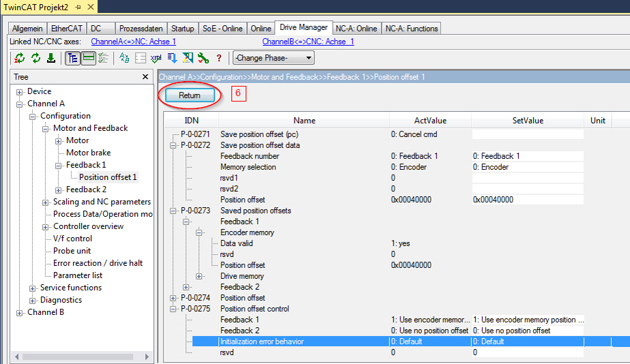Click the Tree panel horizontal scrollbar right arrow
630x364 pixels.
coord(147,357)
